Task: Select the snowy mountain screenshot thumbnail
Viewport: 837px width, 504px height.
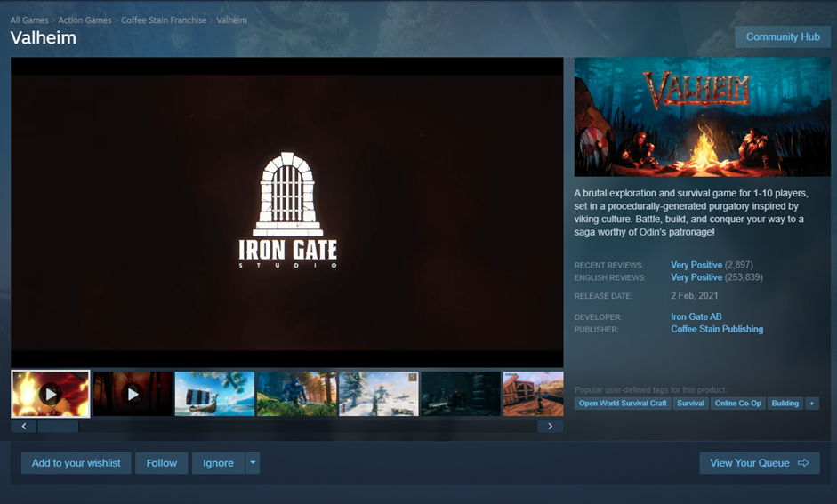Action: pyautogui.click(x=379, y=394)
